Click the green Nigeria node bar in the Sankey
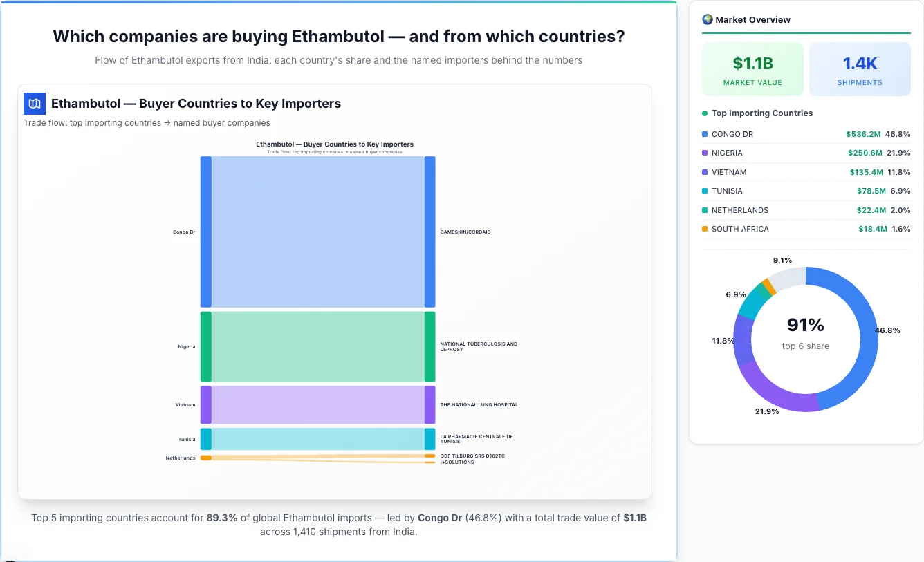Screen dimensions: 924x562 (205, 346)
